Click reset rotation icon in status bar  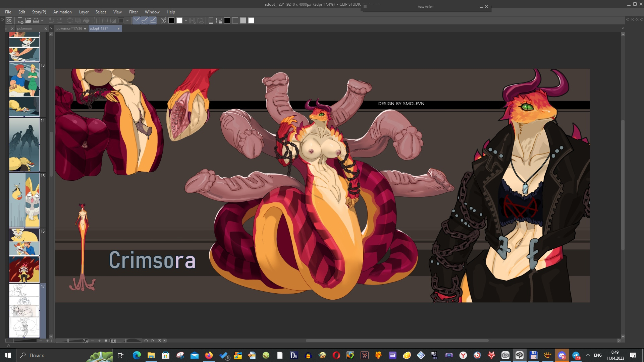[159, 341]
